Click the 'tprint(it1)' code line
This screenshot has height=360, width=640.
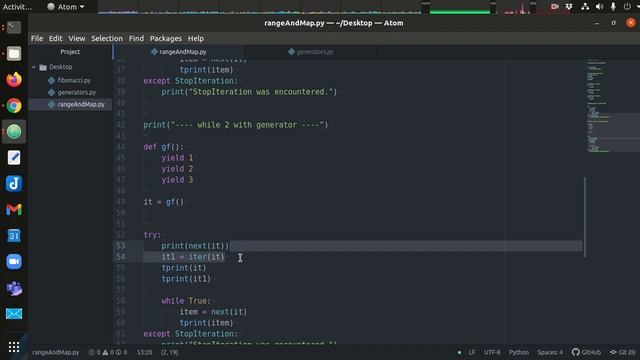point(186,279)
